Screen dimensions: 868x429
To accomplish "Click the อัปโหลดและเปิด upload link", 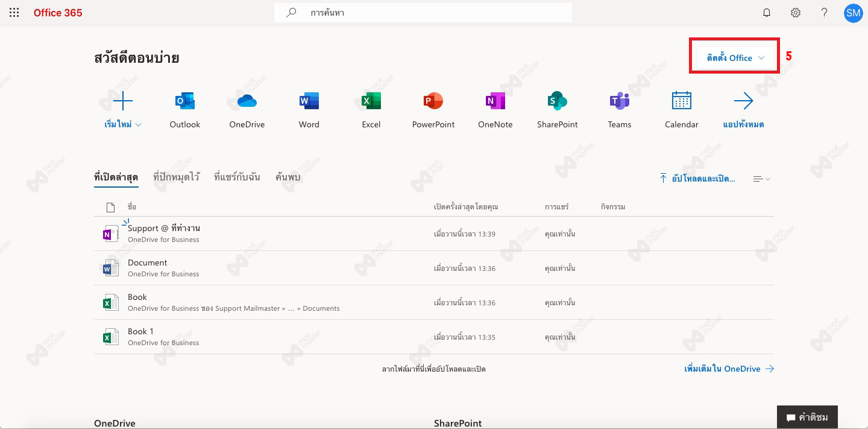I will [x=697, y=179].
